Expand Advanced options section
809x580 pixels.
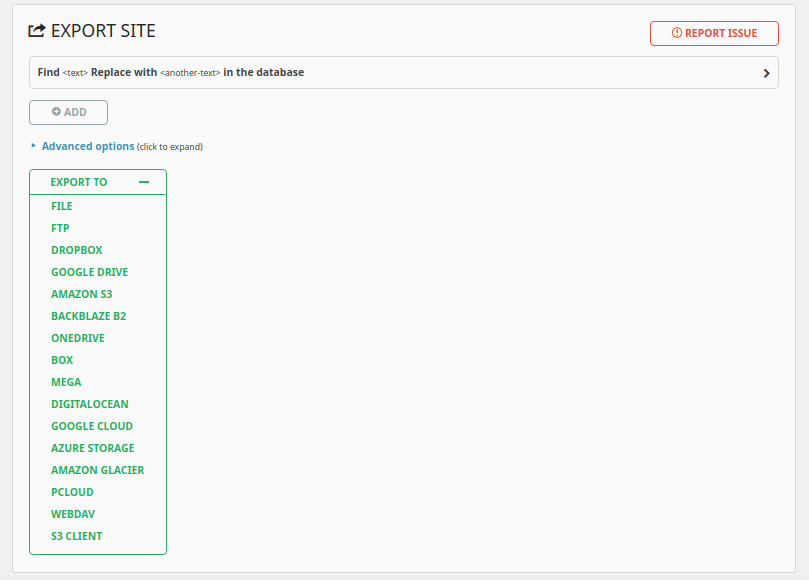click(87, 146)
